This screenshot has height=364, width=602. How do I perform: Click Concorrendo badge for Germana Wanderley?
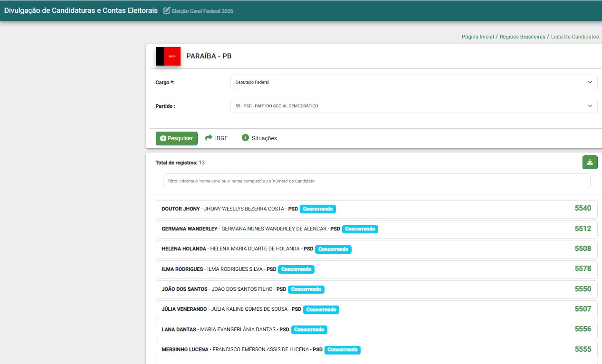click(x=360, y=229)
